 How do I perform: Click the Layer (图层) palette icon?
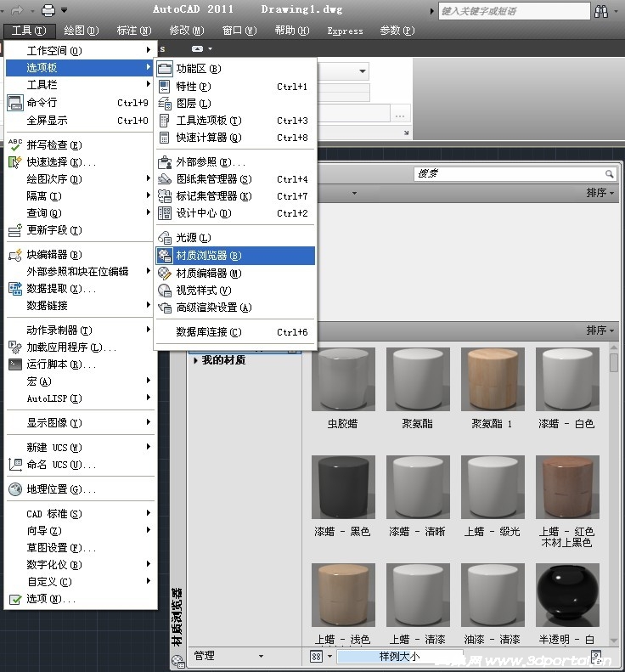click(x=165, y=104)
